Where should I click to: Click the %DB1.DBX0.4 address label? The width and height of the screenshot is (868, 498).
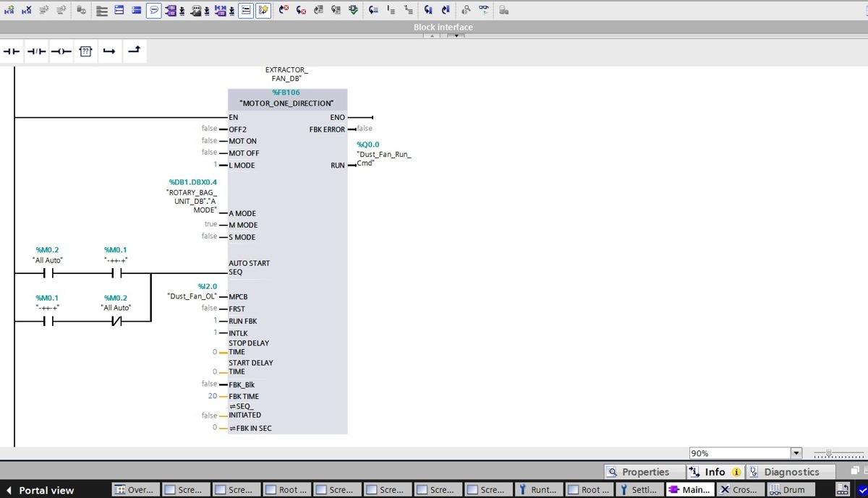tap(192, 182)
